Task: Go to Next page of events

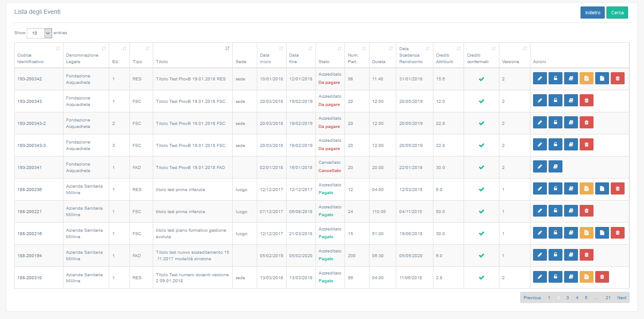Action: (x=622, y=297)
